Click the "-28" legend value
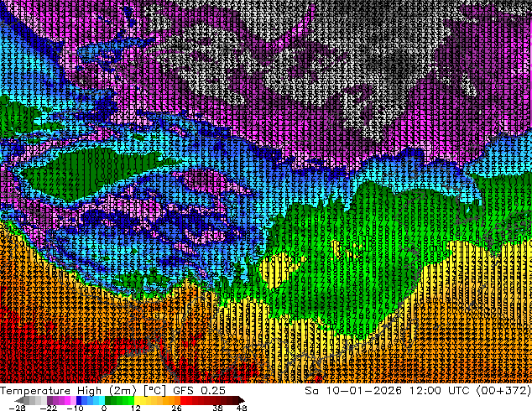 tap(17, 408)
